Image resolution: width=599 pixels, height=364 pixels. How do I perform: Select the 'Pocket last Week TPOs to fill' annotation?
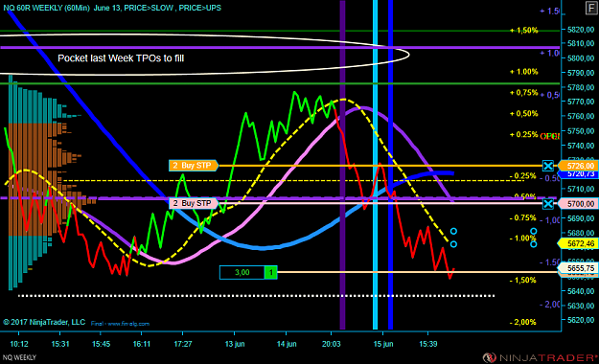[121, 58]
